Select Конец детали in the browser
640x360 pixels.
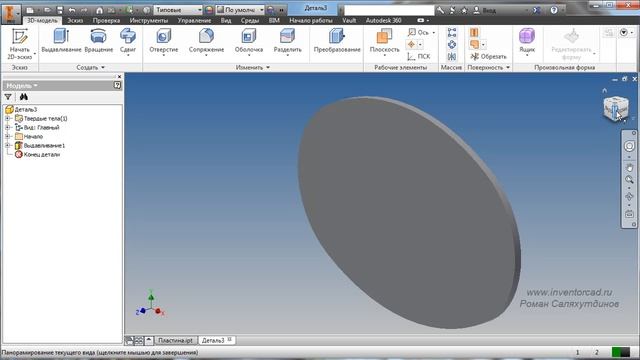click(37, 155)
